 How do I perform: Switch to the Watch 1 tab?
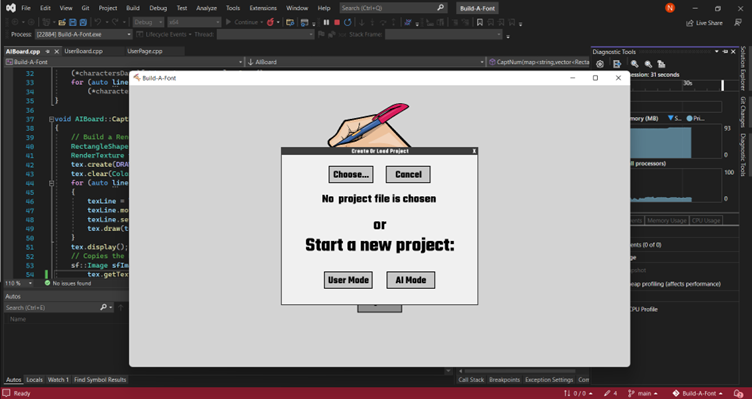coord(58,380)
